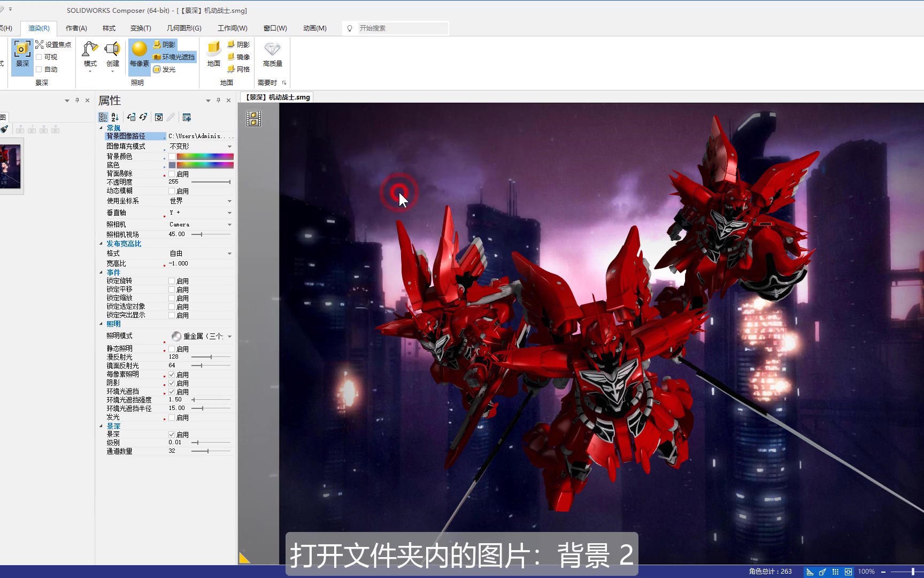This screenshot has width=924, height=578.
Task: Uncheck the 每像素照明 checkbox
Action: pyautogui.click(x=172, y=375)
